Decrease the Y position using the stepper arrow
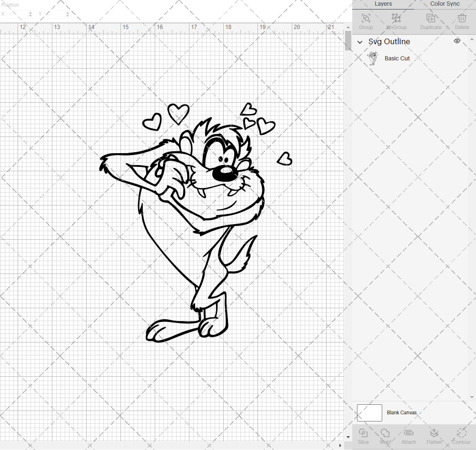Image resolution: width=476 pixels, height=450 pixels. pyautogui.click(x=67, y=16)
